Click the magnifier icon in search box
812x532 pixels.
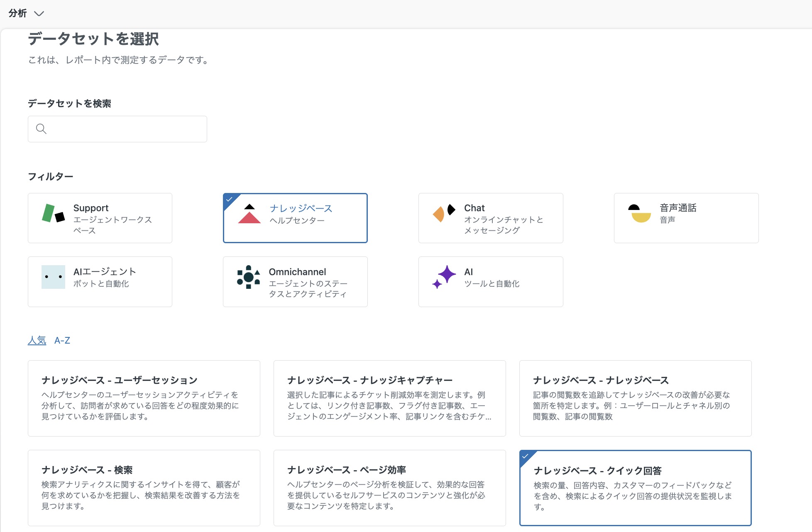[41, 129]
